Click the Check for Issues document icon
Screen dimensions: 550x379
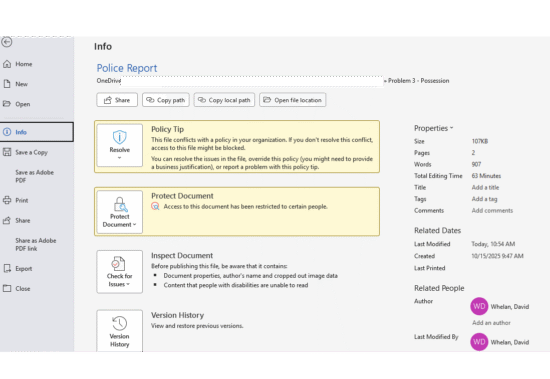(119, 264)
